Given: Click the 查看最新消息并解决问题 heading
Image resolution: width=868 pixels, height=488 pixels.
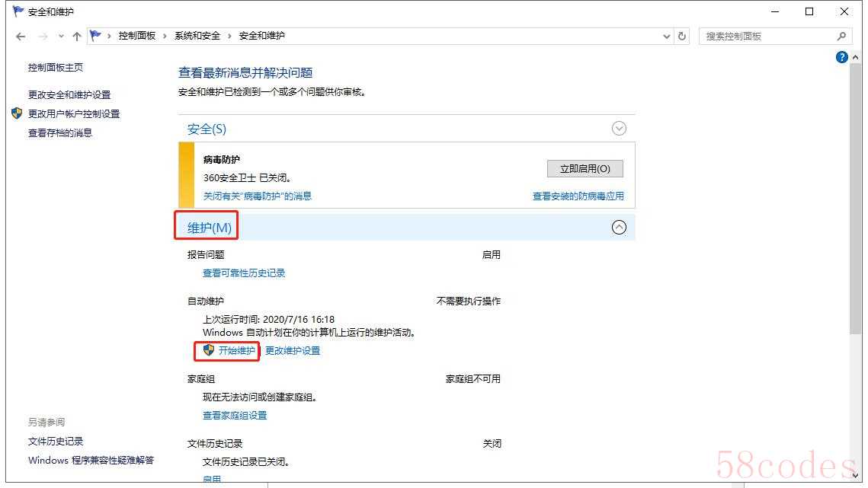Looking at the screenshot, I should pos(245,72).
